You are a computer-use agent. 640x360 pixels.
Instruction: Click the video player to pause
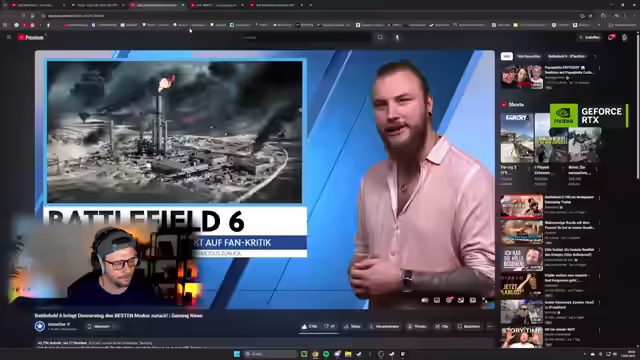click(x=264, y=180)
